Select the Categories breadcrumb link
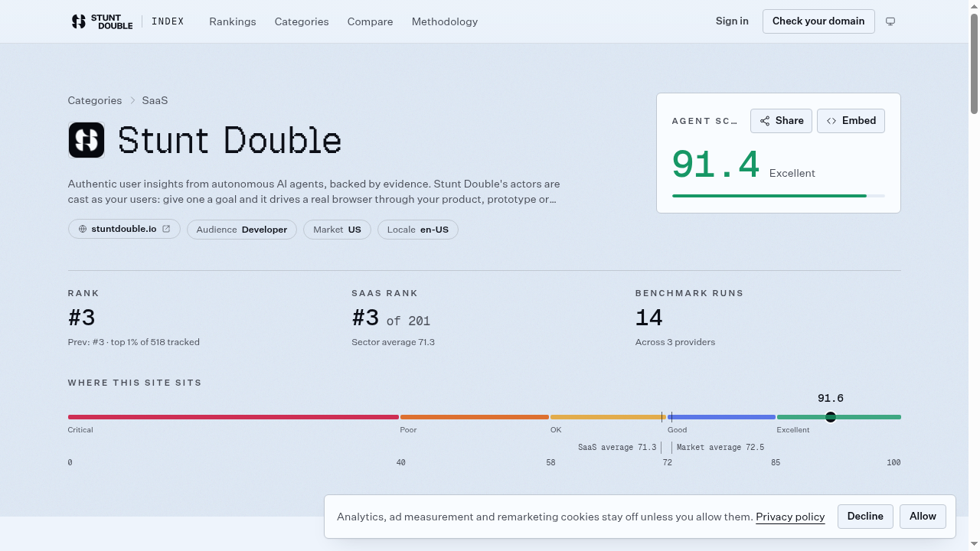This screenshot has width=980, height=551. pyautogui.click(x=95, y=100)
